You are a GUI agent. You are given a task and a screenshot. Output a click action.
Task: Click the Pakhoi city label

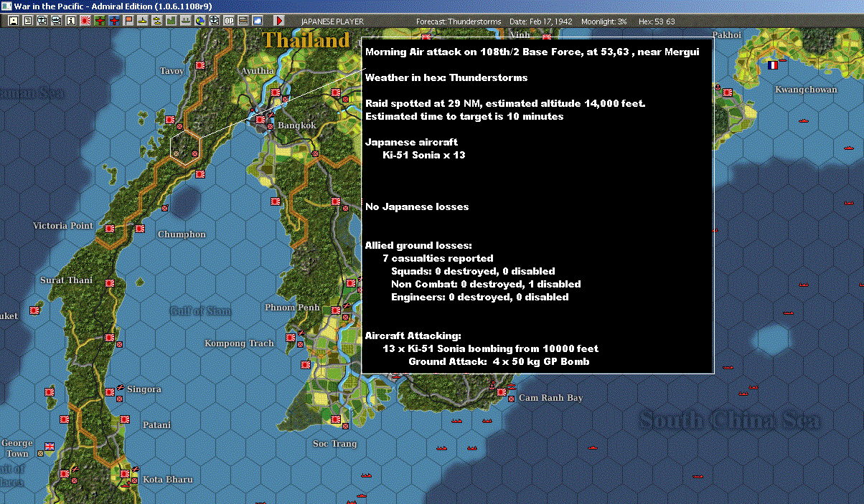(x=727, y=34)
